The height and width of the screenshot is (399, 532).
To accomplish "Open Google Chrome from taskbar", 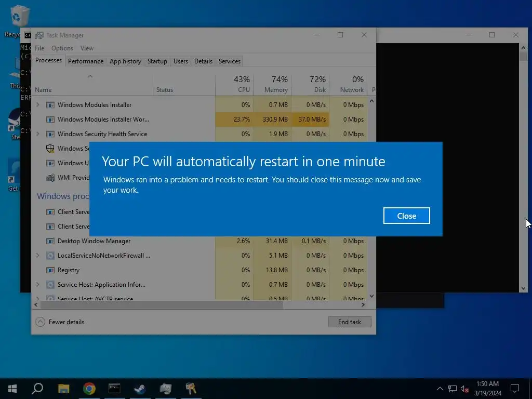I will click(x=89, y=389).
